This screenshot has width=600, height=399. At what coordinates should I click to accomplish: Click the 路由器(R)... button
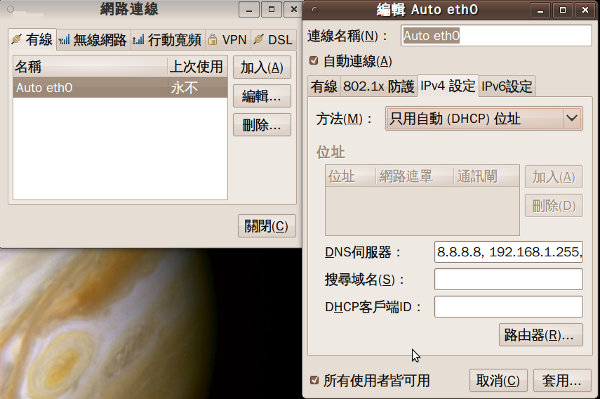pos(541,335)
